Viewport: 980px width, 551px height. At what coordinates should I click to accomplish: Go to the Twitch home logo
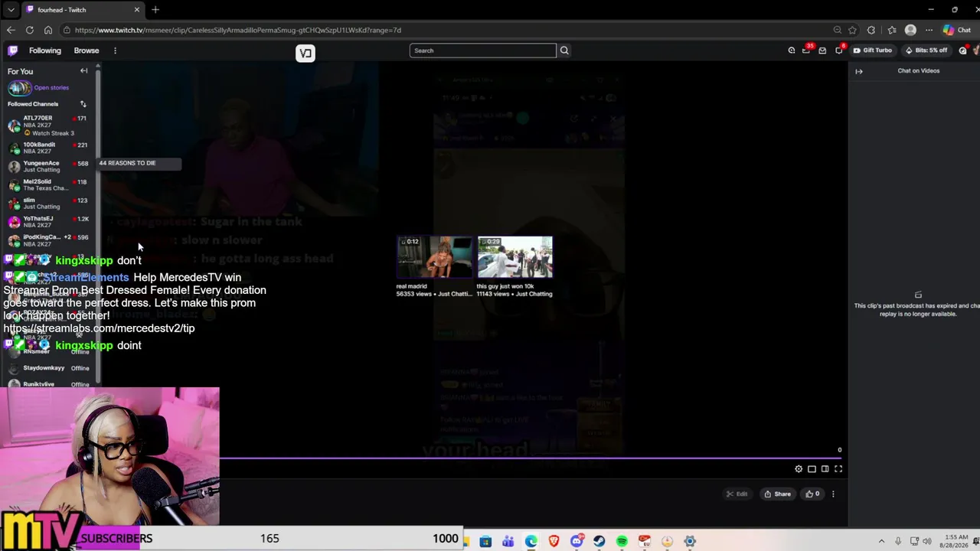click(12, 51)
